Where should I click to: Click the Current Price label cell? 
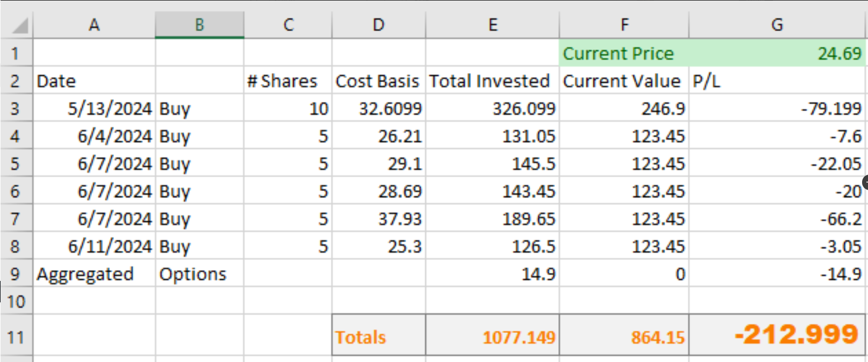coord(624,53)
